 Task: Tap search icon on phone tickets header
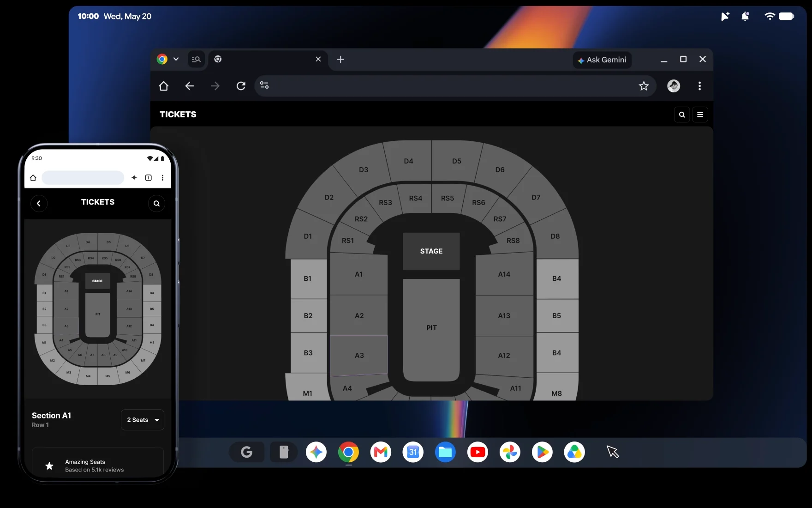[x=156, y=203]
